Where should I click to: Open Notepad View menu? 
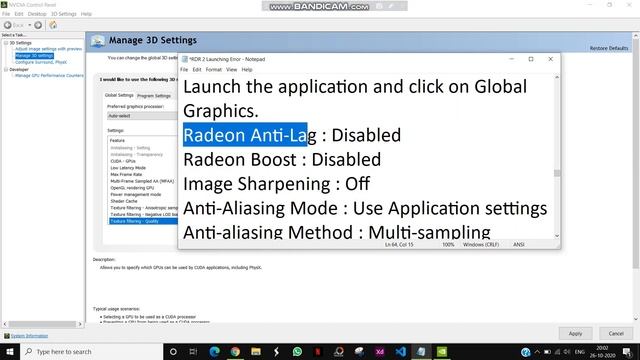231,70
